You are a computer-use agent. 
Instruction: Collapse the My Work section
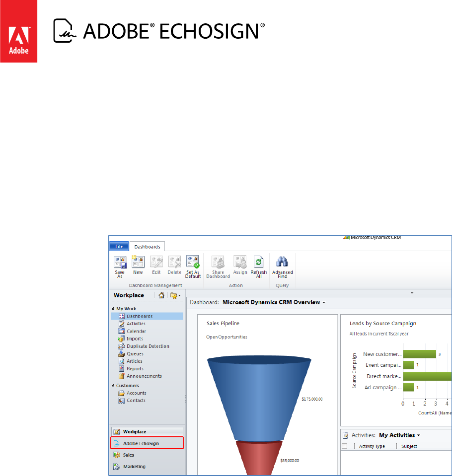pos(113,308)
